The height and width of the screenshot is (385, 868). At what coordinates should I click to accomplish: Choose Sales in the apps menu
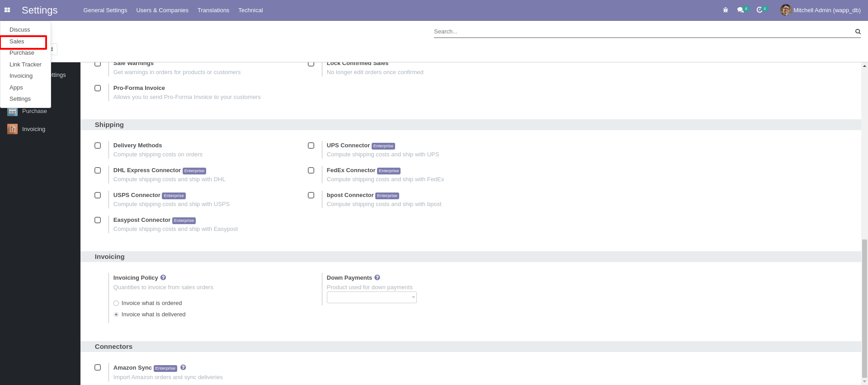tap(17, 42)
